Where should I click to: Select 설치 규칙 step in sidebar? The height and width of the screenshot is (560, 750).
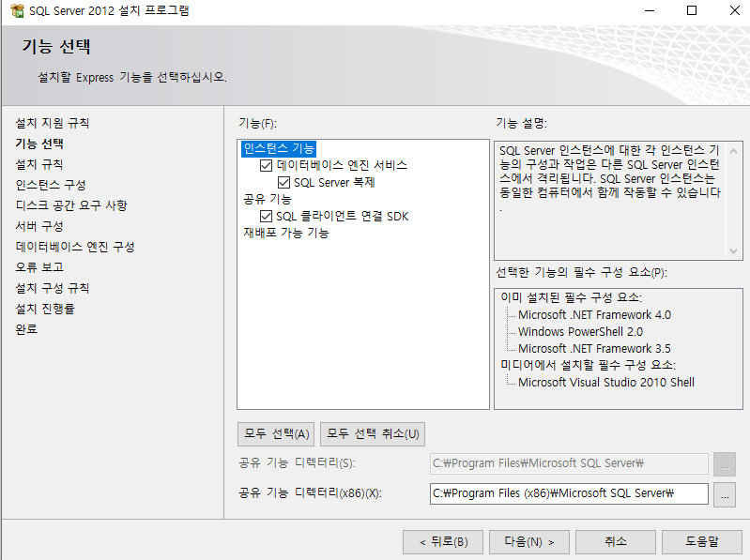(39, 164)
